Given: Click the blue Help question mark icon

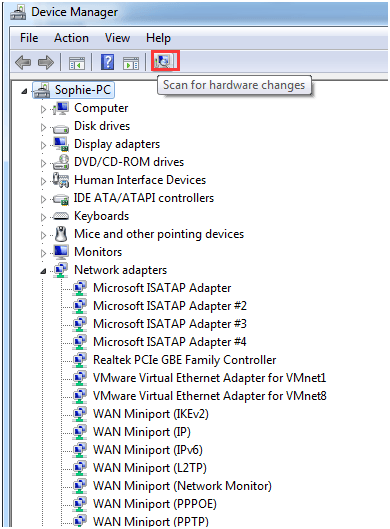Looking at the screenshot, I should pyautogui.click(x=107, y=62).
